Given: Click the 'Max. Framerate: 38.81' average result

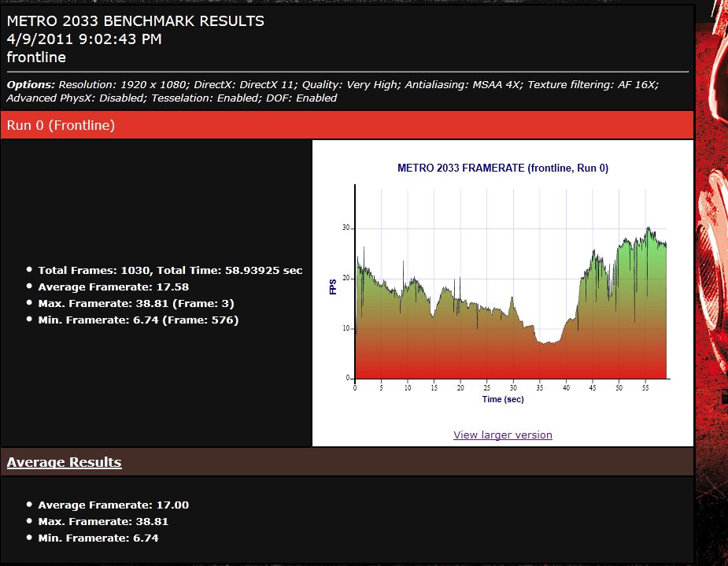Looking at the screenshot, I should click(103, 521).
